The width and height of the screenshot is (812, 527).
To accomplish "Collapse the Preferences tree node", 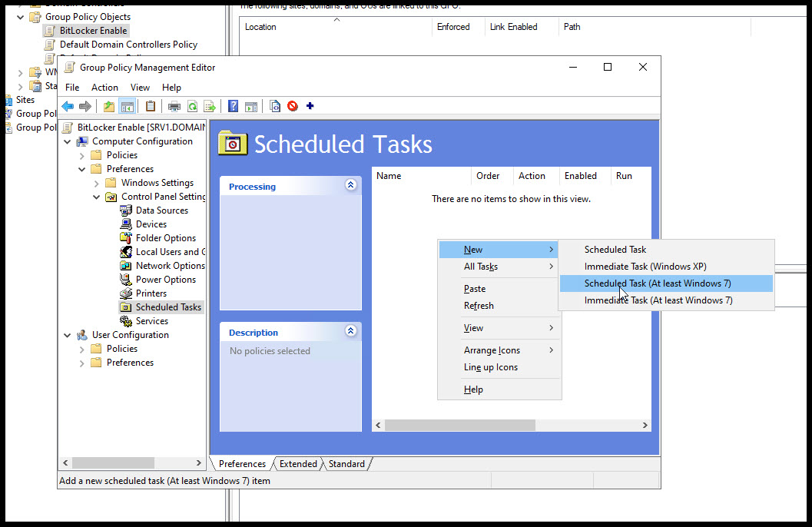I will 80,168.
